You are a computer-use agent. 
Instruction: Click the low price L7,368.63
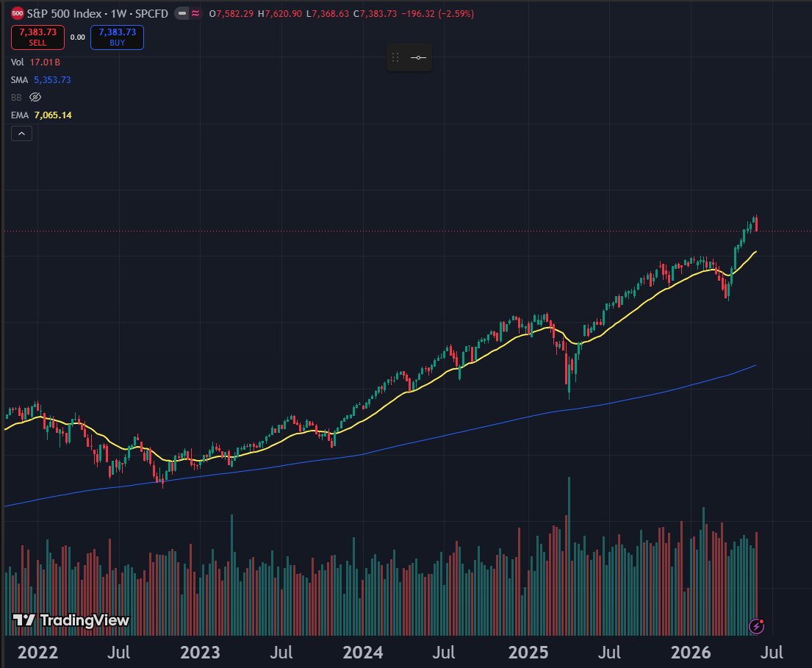pos(328,13)
